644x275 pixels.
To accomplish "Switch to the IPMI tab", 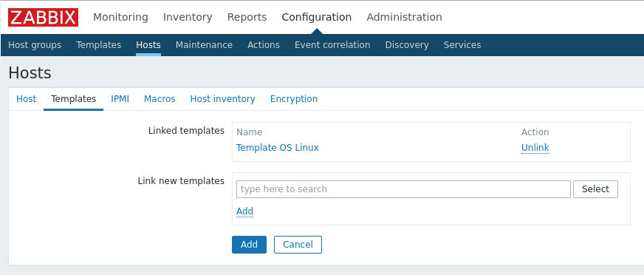I will pos(120,99).
